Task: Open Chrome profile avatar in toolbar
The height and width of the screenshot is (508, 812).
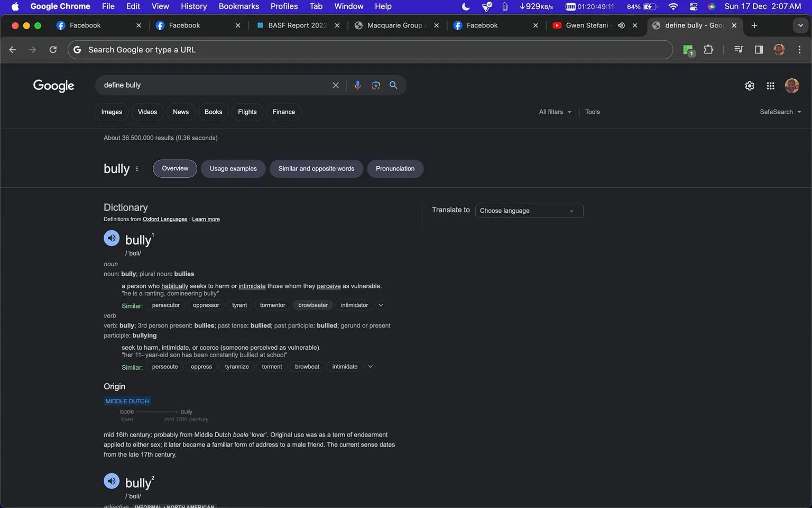Action: pos(779,50)
